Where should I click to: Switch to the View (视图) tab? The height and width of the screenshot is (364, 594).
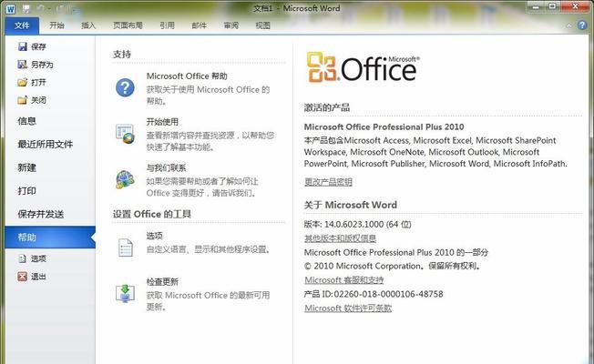coord(262,25)
